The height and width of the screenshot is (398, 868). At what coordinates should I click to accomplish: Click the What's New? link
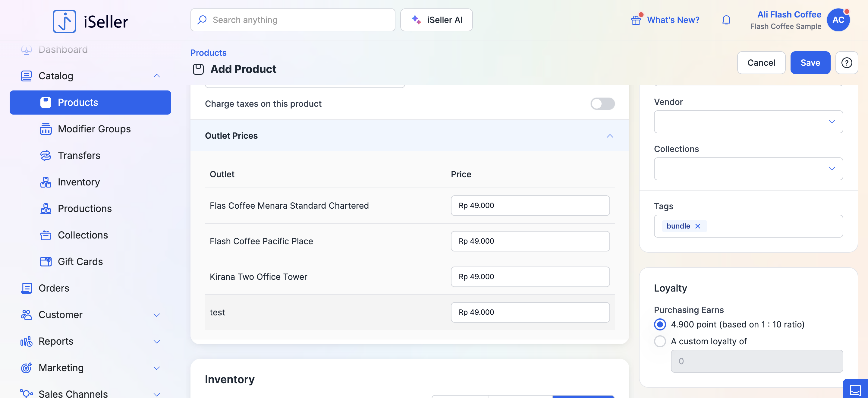pyautogui.click(x=673, y=20)
